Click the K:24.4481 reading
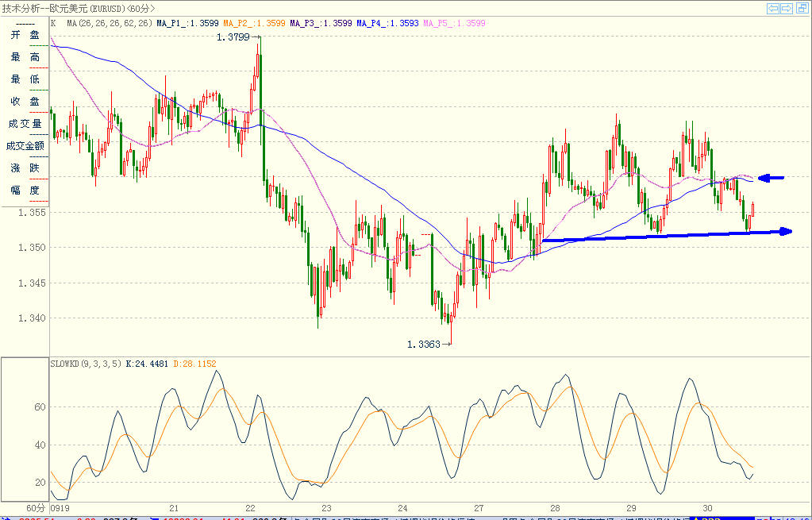 pyautogui.click(x=147, y=364)
